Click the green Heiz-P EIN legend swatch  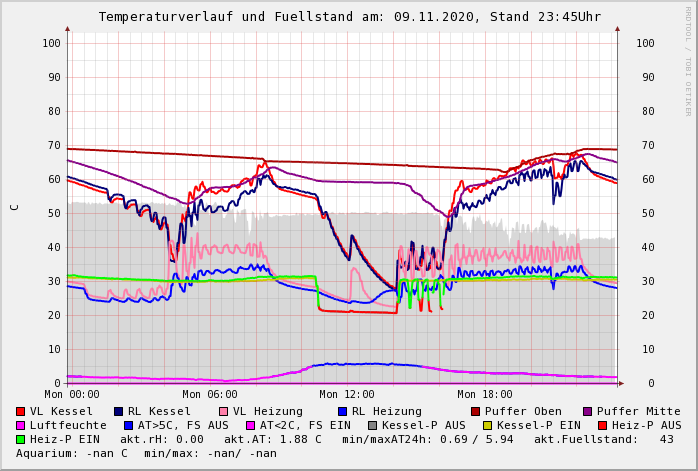21,440
